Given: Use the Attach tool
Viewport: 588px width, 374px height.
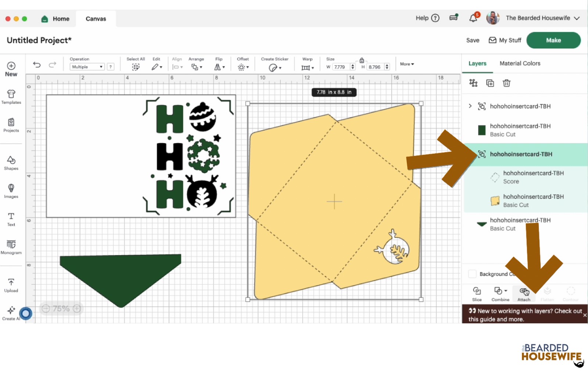Looking at the screenshot, I should tap(524, 293).
